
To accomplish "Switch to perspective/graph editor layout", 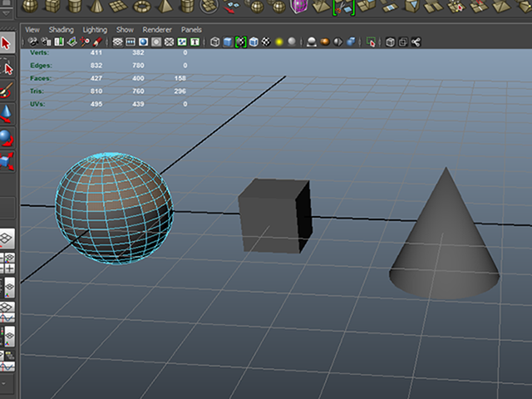I will coord(7,313).
